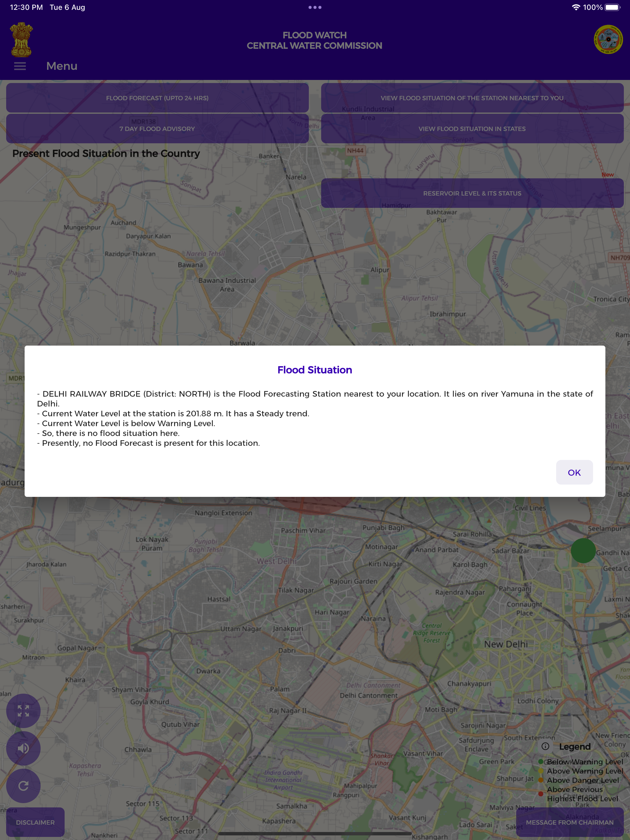Open View Flood Situation in States
The image size is (630, 840).
click(472, 129)
